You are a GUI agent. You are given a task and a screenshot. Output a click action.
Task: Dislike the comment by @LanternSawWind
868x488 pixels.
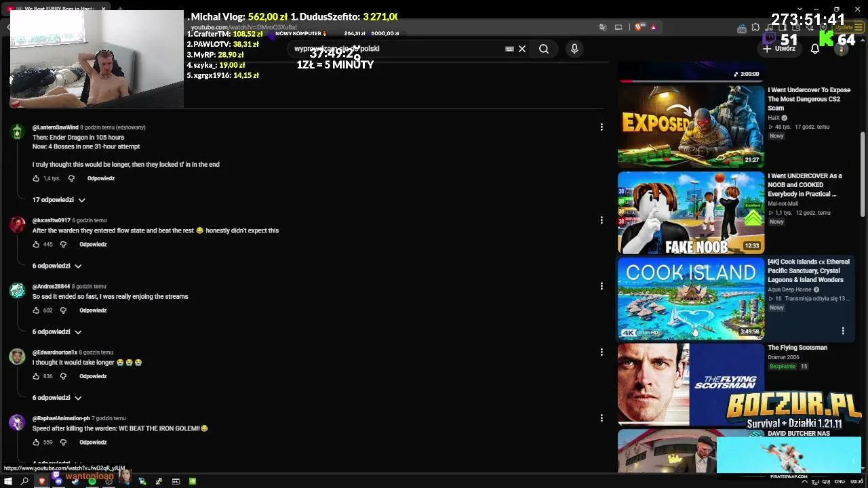pos(71,178)
